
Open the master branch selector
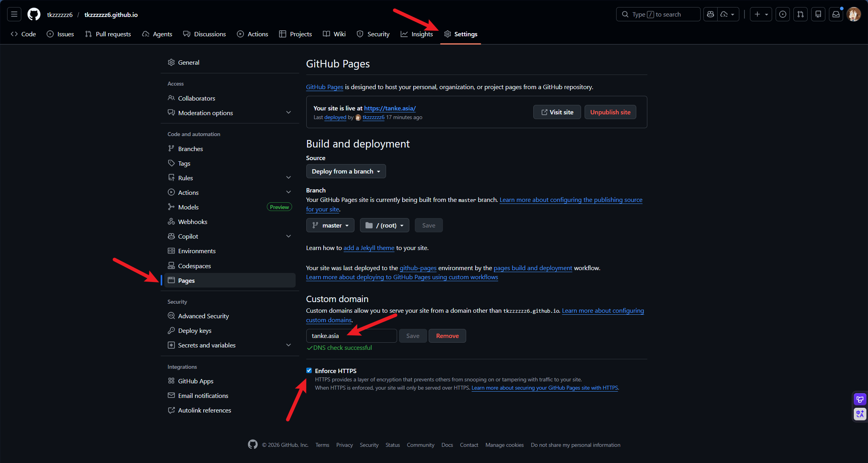click(x=330, y=225)
